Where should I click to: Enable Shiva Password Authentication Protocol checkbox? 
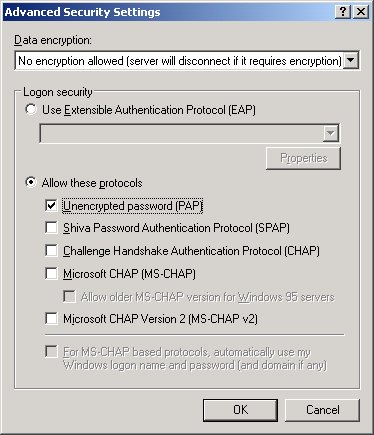coord(51,228)
